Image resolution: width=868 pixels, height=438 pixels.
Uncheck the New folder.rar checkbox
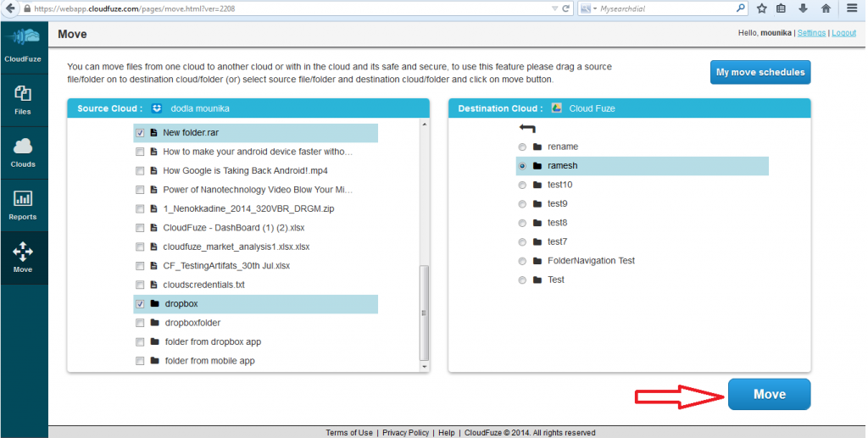[140, 133]
